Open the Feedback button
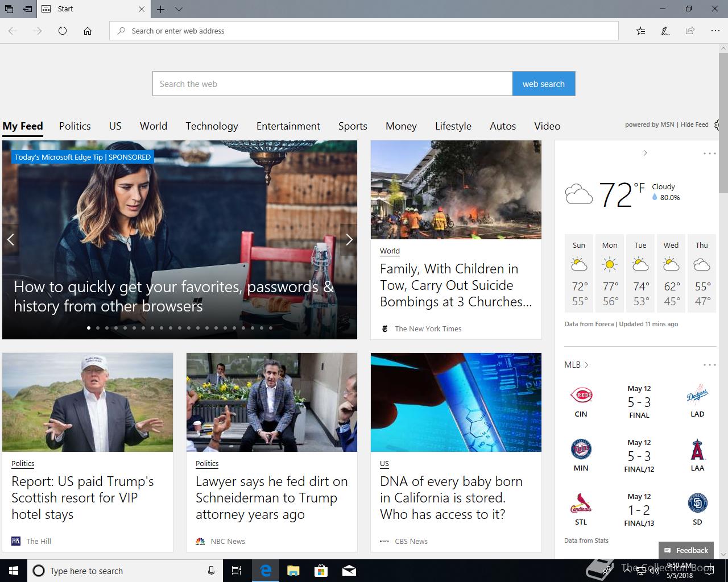The height and width of the screenshot is (582, 728). point(686,550)
